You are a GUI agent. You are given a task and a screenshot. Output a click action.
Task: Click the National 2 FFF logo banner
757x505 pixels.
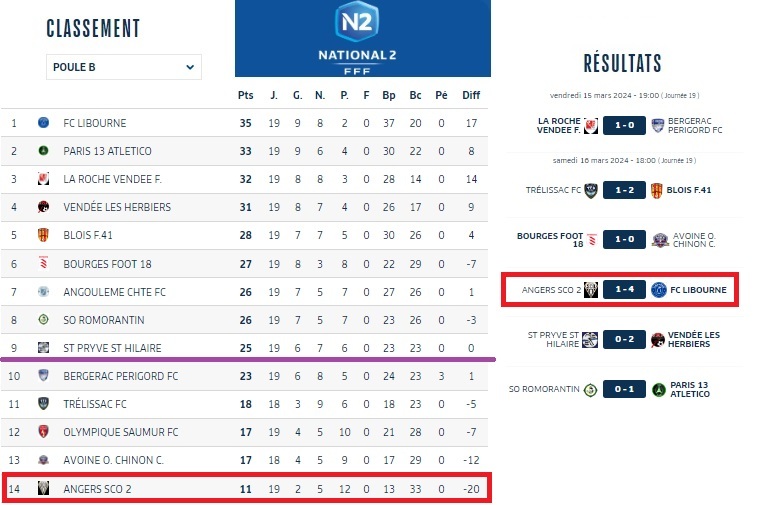coord(363,38)
